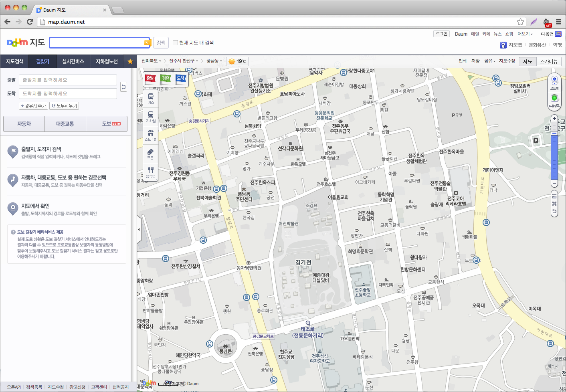Select the distance measurement ruler icon
This screenshot has height=392, width=566.
click(554, 196)
